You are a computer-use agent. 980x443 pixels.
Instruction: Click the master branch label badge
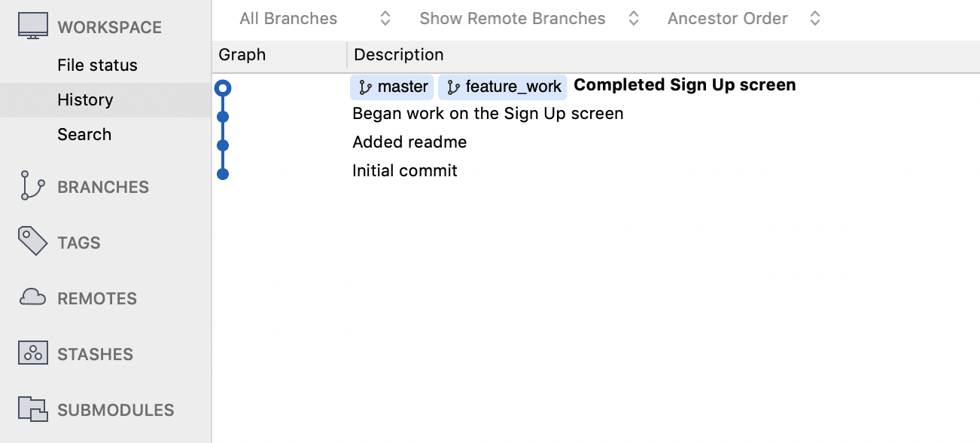(391, 87)
